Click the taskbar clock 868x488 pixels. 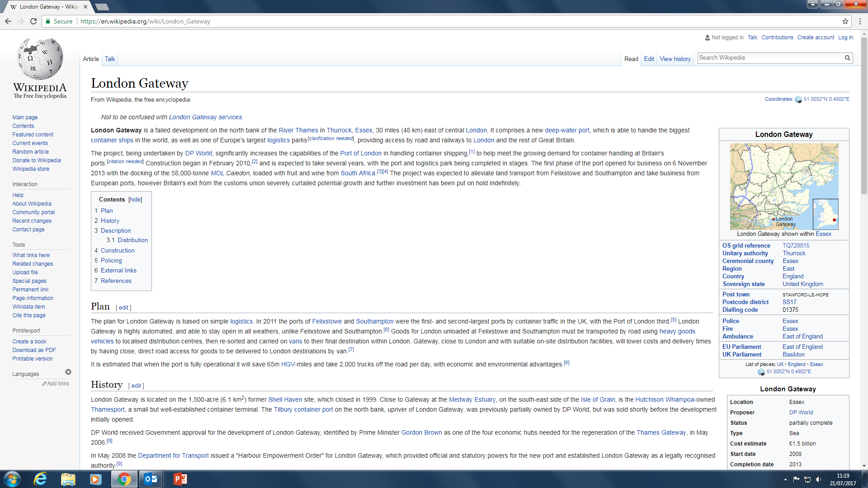843,479
